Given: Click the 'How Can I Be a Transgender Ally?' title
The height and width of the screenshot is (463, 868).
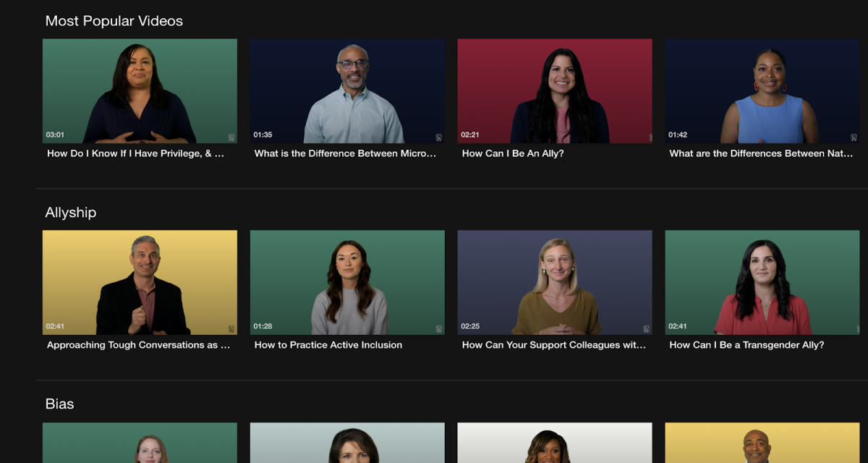Looking at the screenshot, I should click(x=746, y=345).
